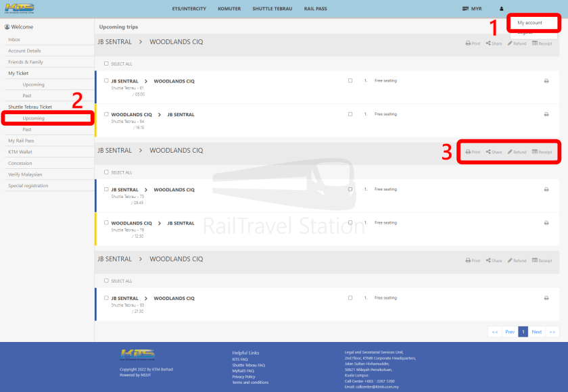Screen dimensions: 568x392
Task: Jump to last page with >> button
Action: pos(552,332)
